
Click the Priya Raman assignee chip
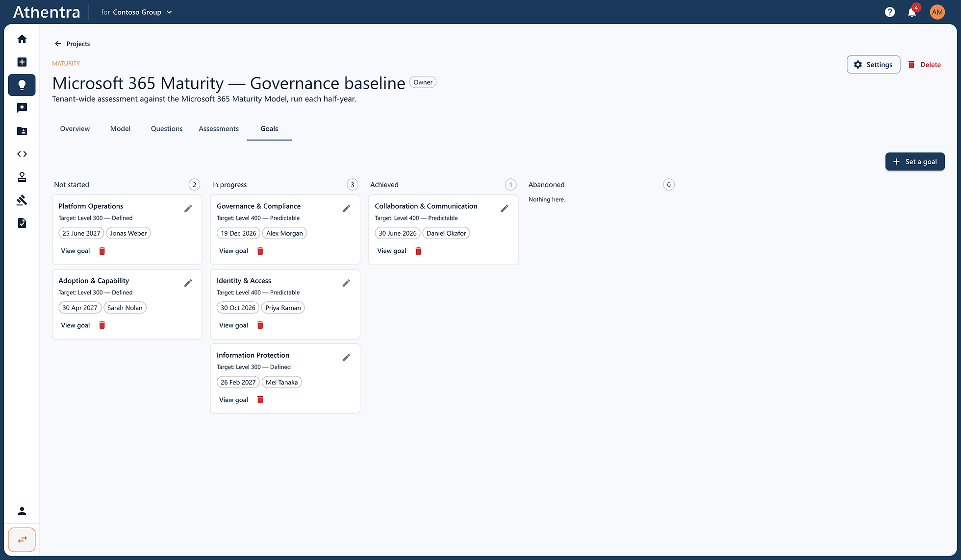(x=283, y=308)
